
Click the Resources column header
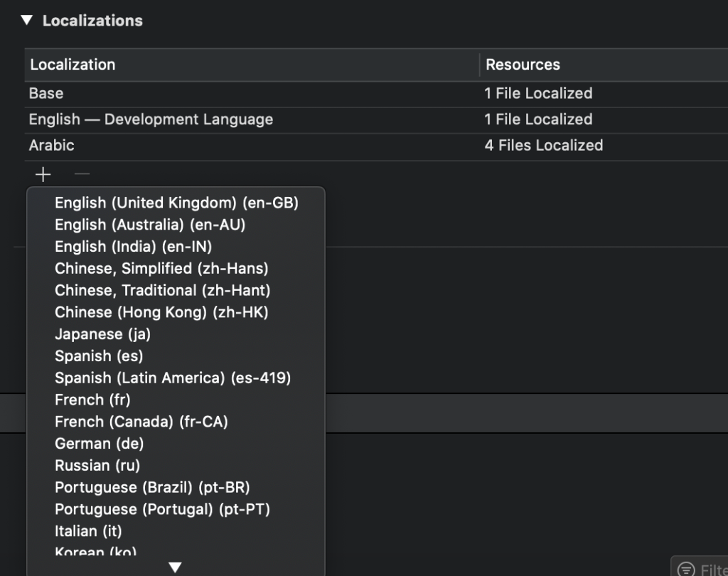(x=604, y=65)
